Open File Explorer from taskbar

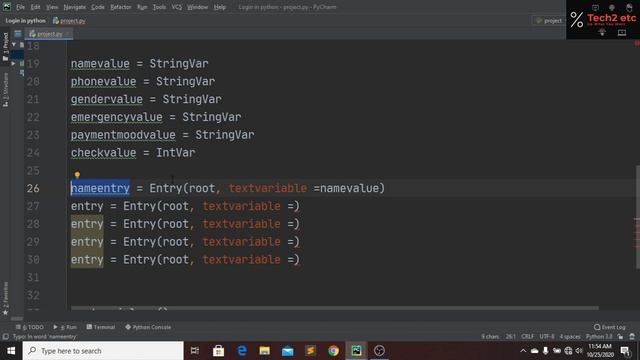[264, 351]
